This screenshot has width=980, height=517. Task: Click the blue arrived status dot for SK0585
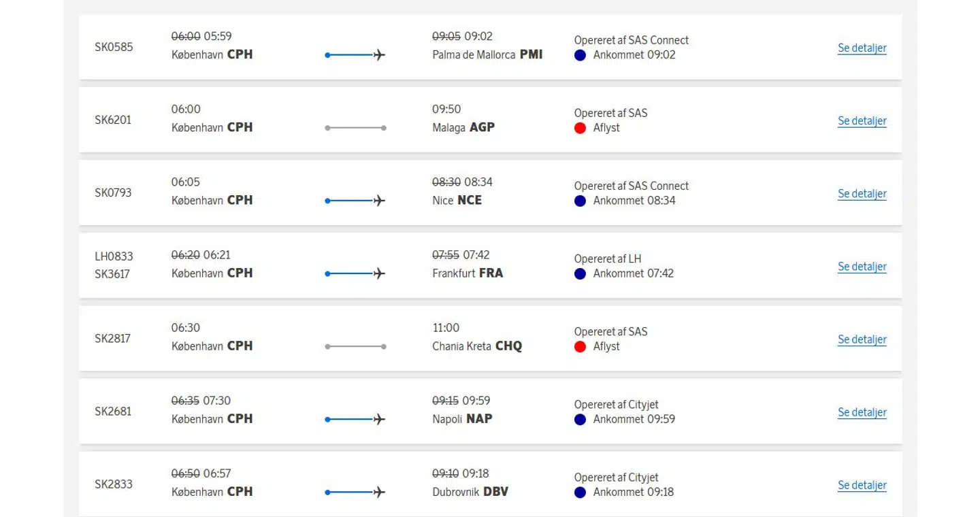tap(580, 55)
